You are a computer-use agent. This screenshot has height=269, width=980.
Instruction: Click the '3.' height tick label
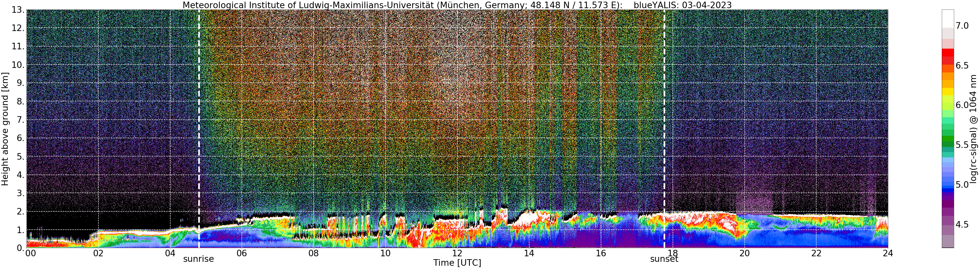pyautogui.click(x=21, y=193)
